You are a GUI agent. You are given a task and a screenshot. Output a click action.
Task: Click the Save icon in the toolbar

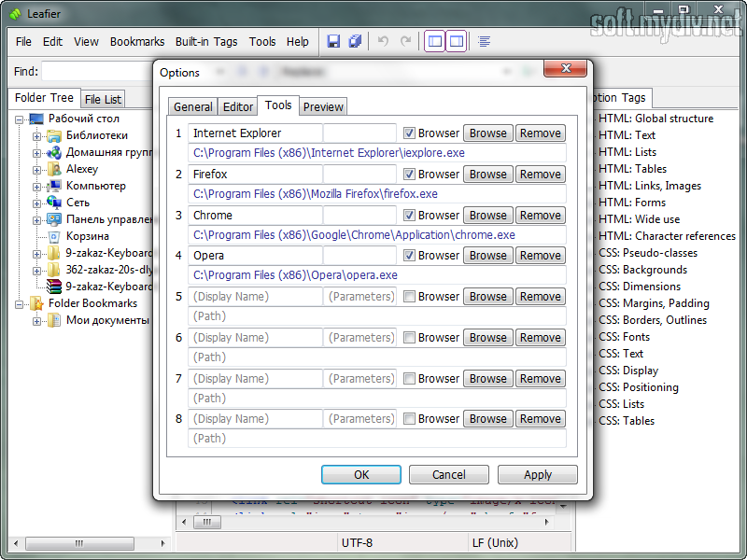click(x=333, y=41)
